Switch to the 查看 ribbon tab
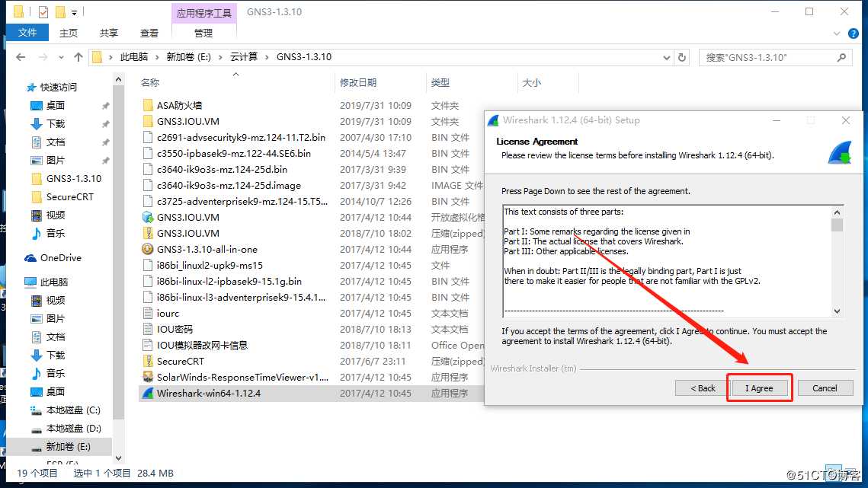This screenshot has height=488, width=868. tap(149, 33)
